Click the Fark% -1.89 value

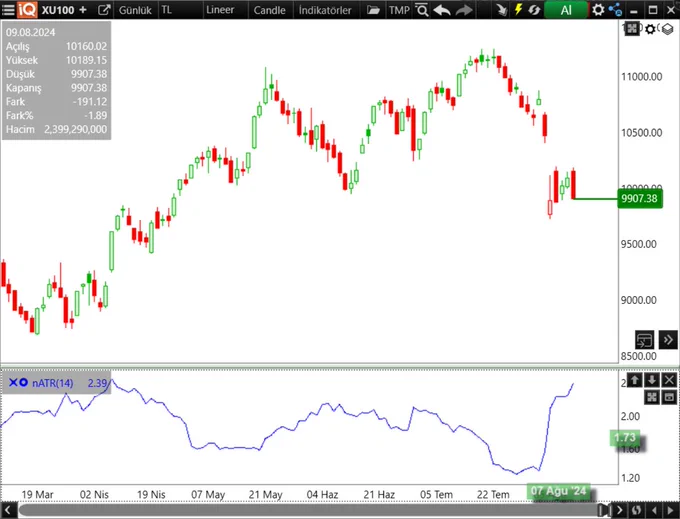[95, 115]
